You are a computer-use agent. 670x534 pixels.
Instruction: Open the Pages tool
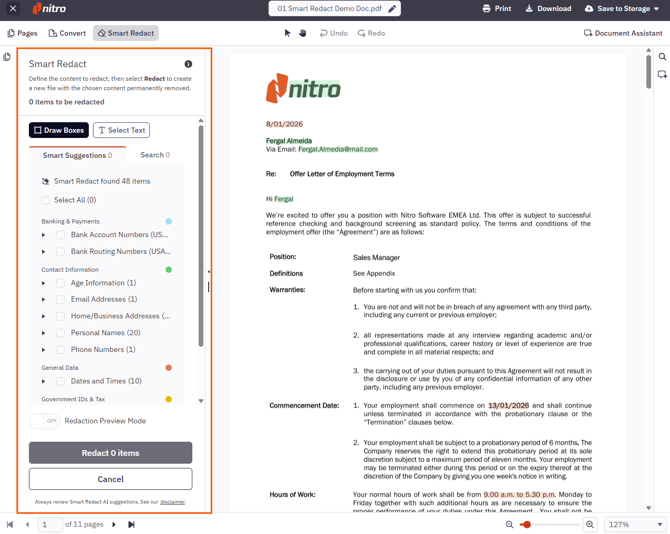pyautogui.click(x=23, y=33)
